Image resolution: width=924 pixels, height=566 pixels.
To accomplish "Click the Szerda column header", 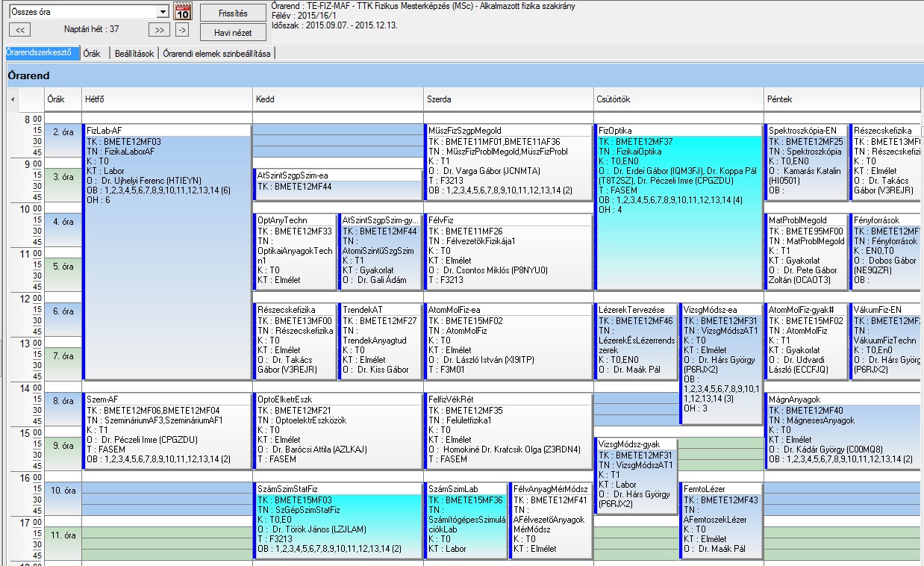I will click(508, 99).
